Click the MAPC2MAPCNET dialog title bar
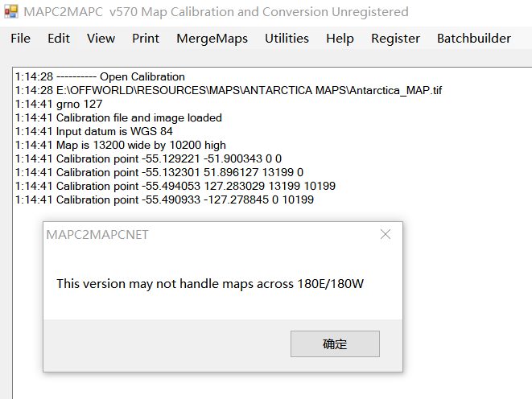Viewport: 532px width, 399px height. pos(201,235)
